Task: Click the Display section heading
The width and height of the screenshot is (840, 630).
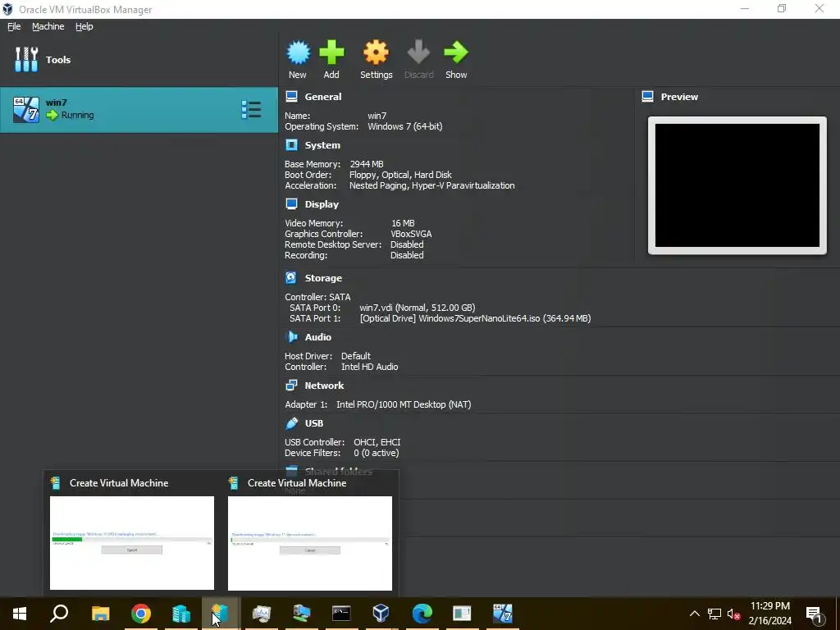Action: [x=322, y=204]
